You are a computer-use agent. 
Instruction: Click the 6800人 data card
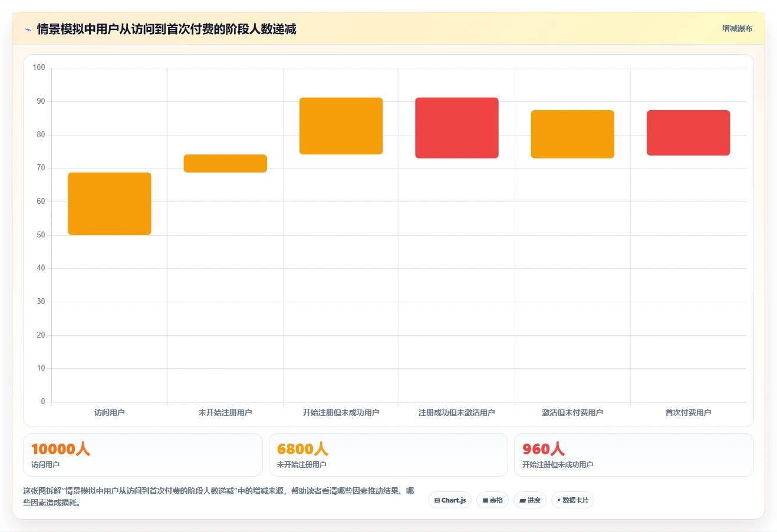tap(388, 455)
